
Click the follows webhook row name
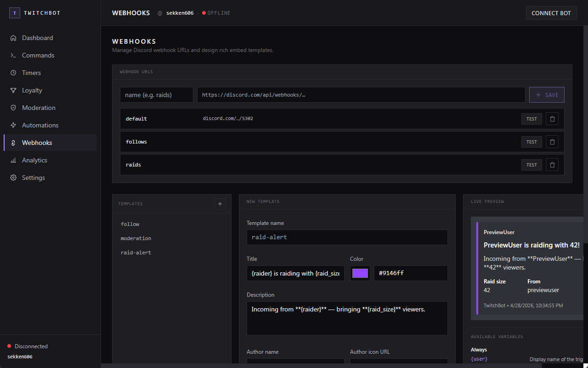(x=136, y=142)
